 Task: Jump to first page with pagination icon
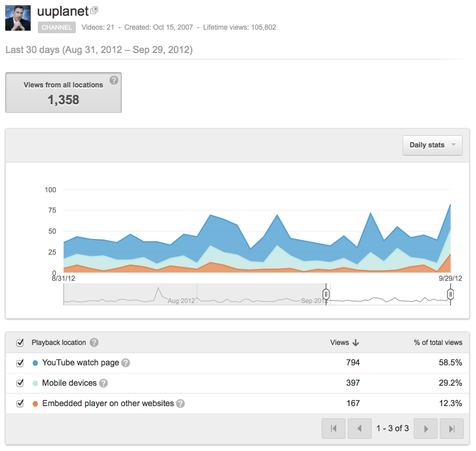[333, 428]
